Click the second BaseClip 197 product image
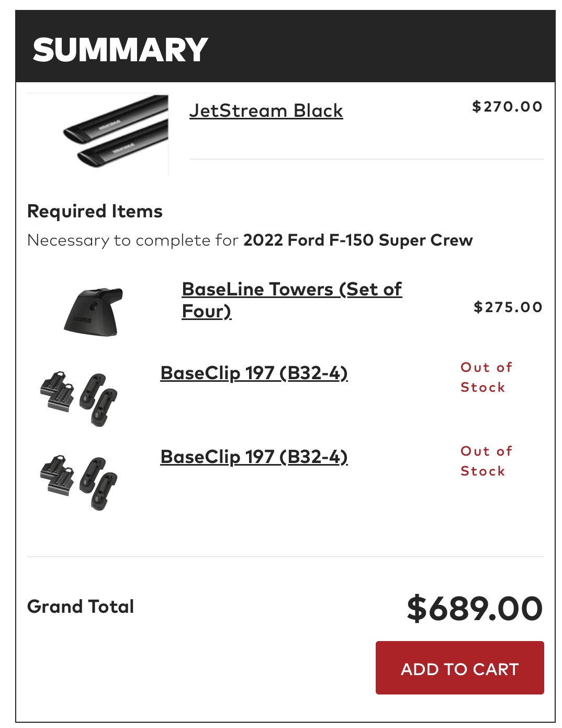562x728 pixels. [79, 482]
